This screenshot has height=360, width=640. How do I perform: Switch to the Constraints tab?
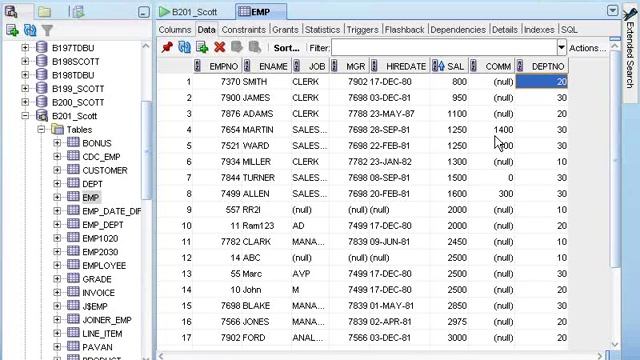click(243, 29)
